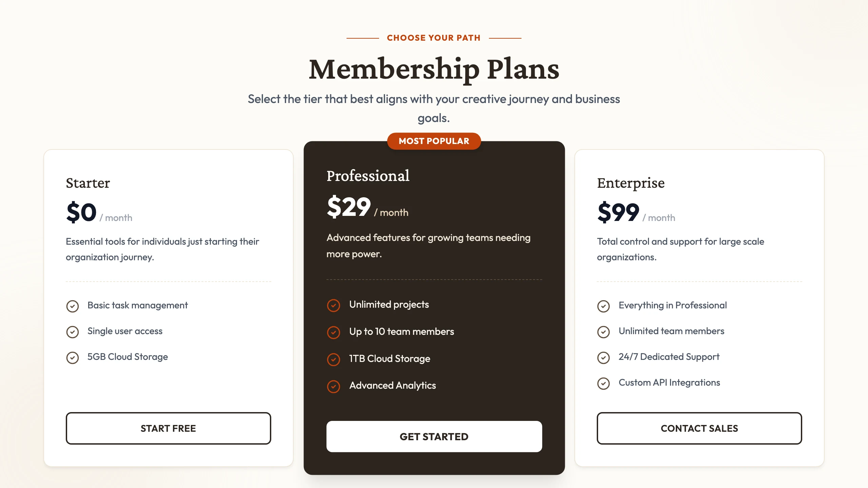The width and height of the screenshot is (868, 488).
Task: Select the Enterprise plan heading
Action: click(631, 183)
